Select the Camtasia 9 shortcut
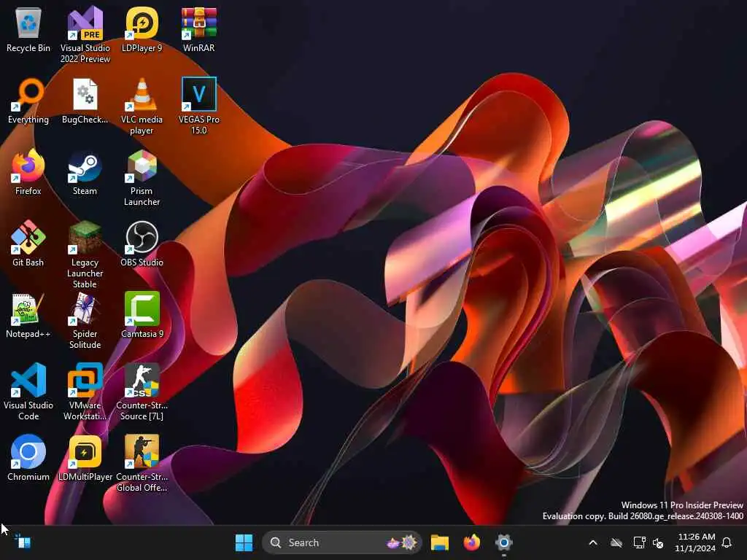 click(x=142, y=316)
